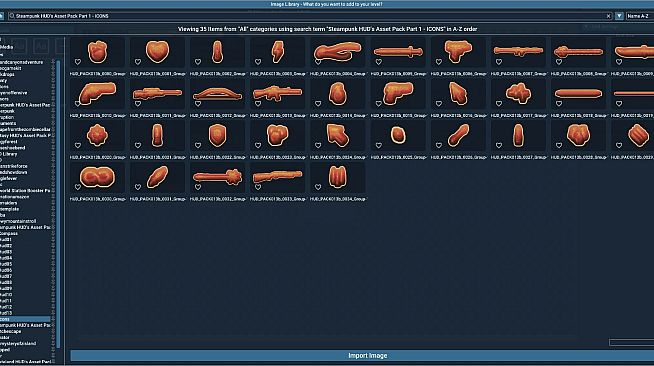This screenshot has width=654, height=366.
Task: Mark HUD_PACK013b_0031 as favorite
Action: (x=138, y=187)
